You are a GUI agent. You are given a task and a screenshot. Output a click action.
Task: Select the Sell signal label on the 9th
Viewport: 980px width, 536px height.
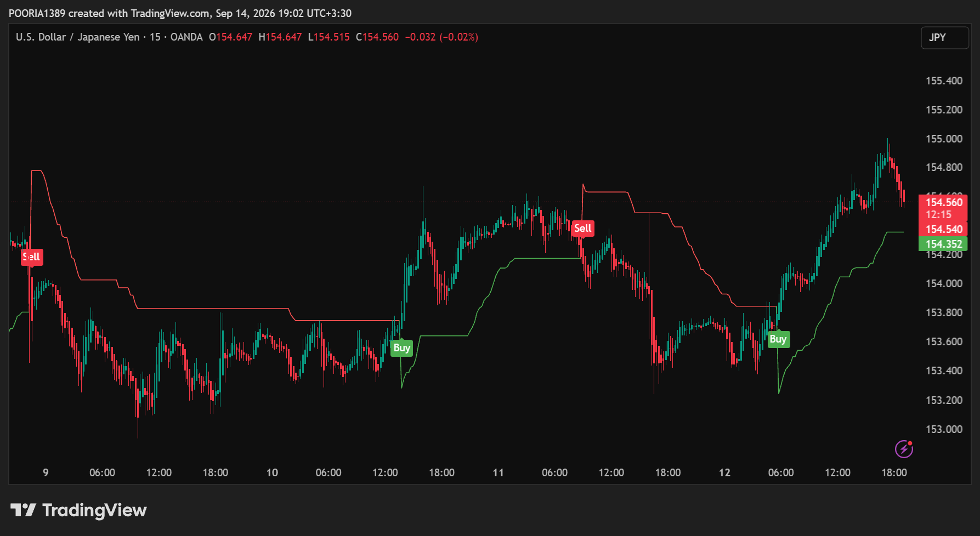tap(32, 257)
